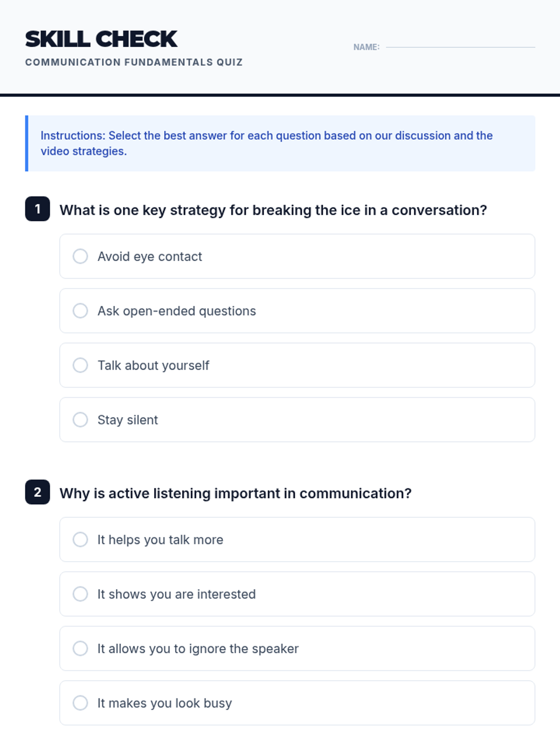560x747 pixels.
Task: Click the question 1 number badge
Action: click(37, 209)
